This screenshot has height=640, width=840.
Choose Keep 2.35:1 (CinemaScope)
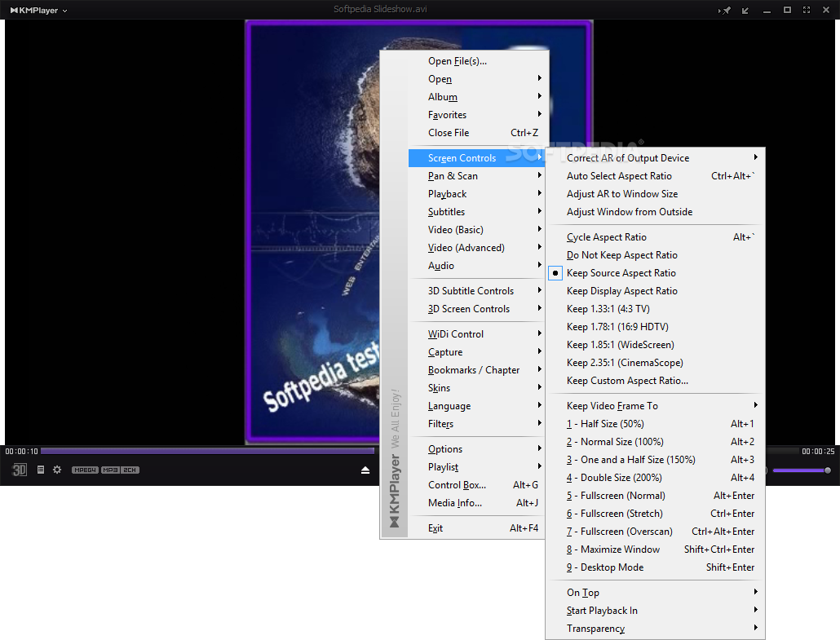[655, 363]
